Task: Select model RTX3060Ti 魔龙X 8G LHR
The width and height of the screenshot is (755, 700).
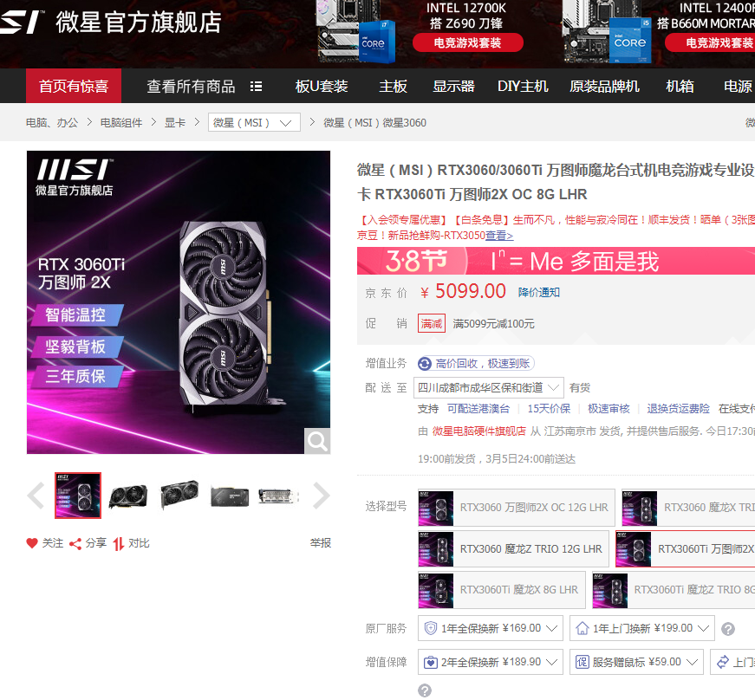Action: [x=502, y=590]
